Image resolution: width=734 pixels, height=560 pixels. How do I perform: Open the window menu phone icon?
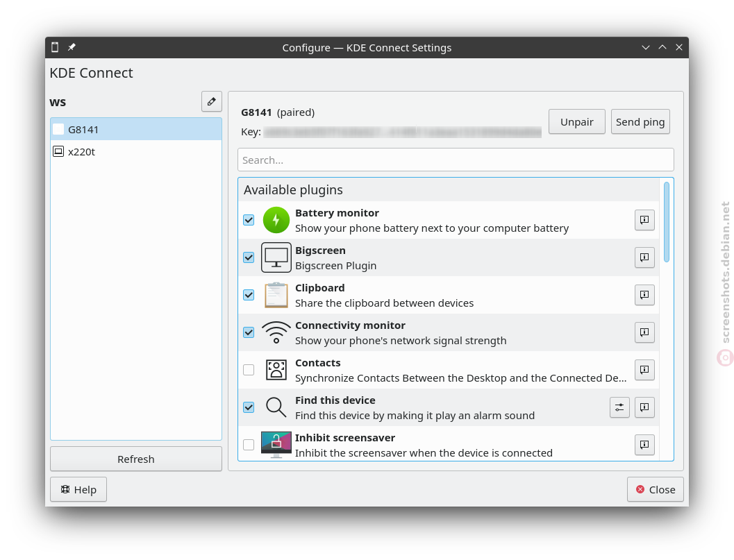(56, 47)
